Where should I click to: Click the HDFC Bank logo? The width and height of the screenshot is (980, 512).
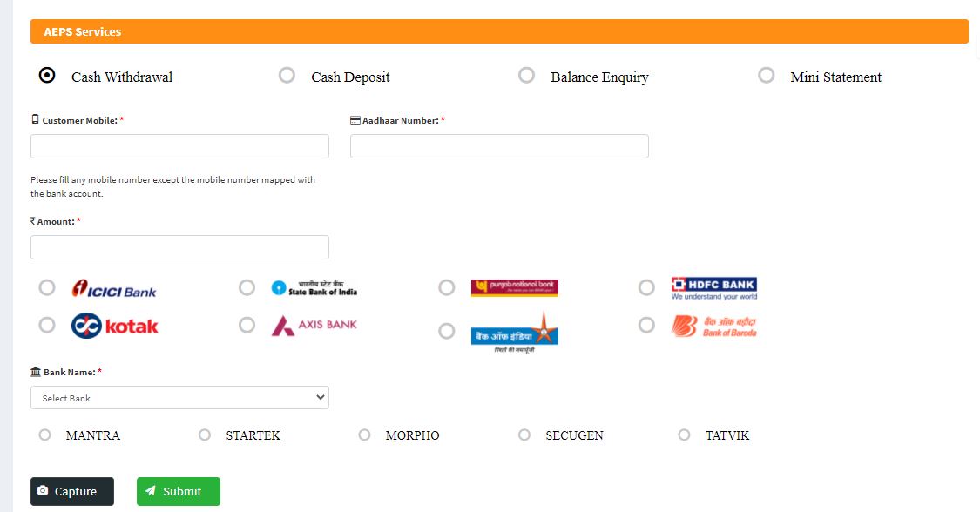click(x=713, y=288)
